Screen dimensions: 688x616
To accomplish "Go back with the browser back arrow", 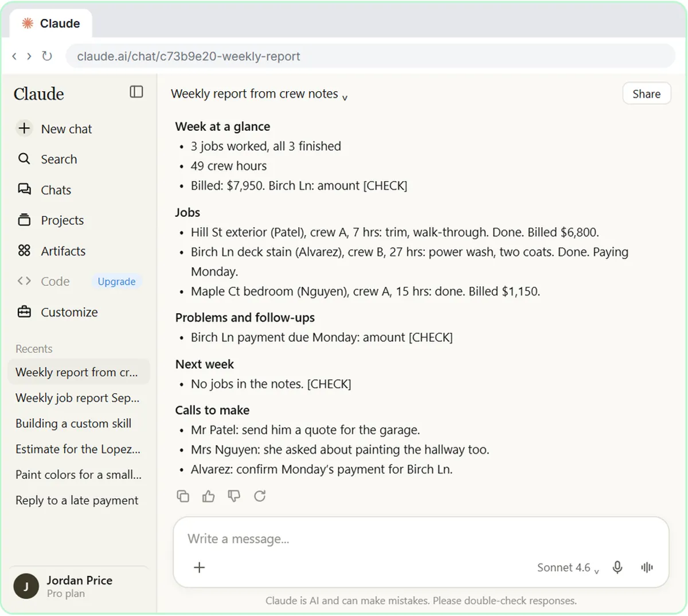I will tap(14, 56).
